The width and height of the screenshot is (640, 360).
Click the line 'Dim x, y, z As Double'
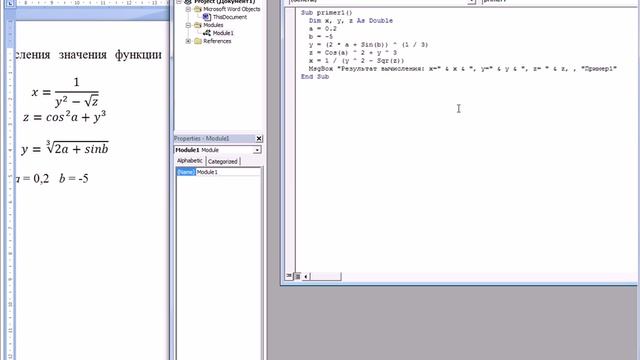351,21
